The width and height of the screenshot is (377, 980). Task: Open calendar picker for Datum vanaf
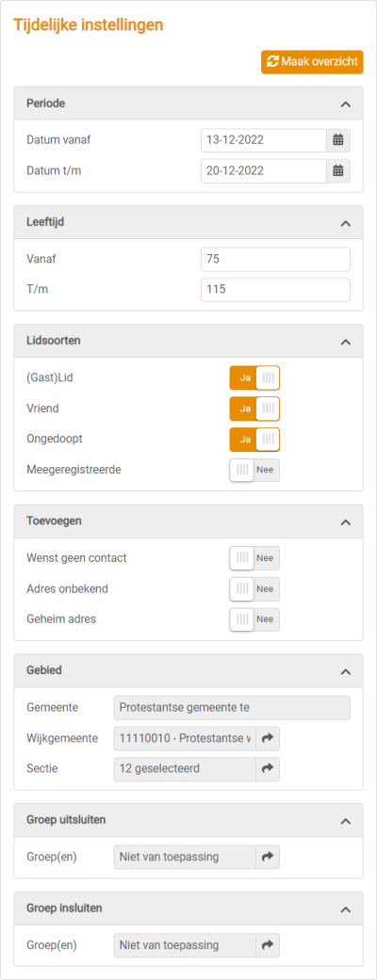(x=338, y=140)
